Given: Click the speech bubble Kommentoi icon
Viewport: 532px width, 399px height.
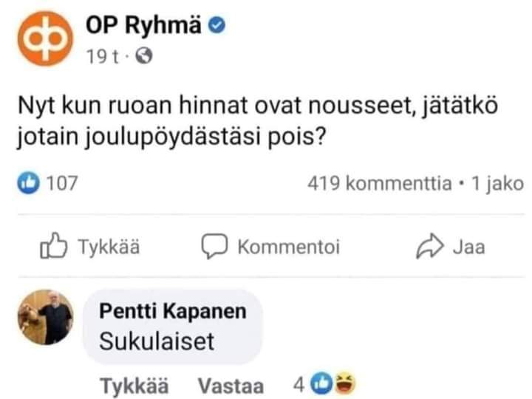Looking at the screenshot, I should coord(213,248).
